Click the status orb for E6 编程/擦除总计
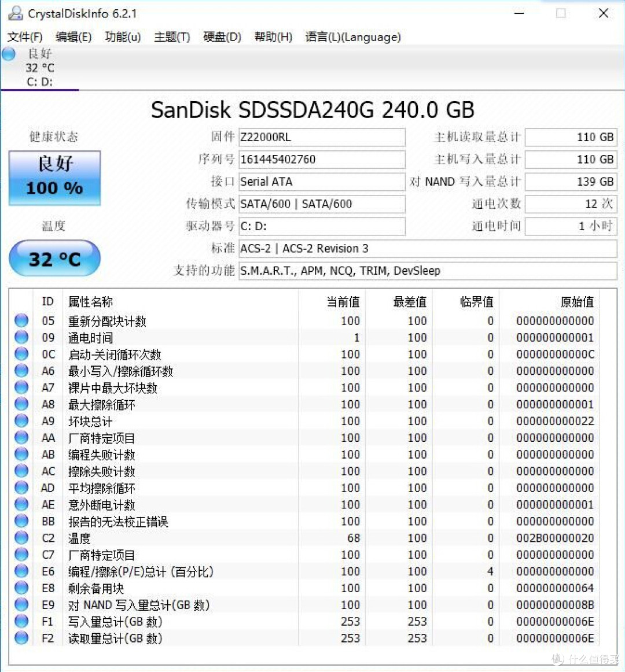 point(21,571)
